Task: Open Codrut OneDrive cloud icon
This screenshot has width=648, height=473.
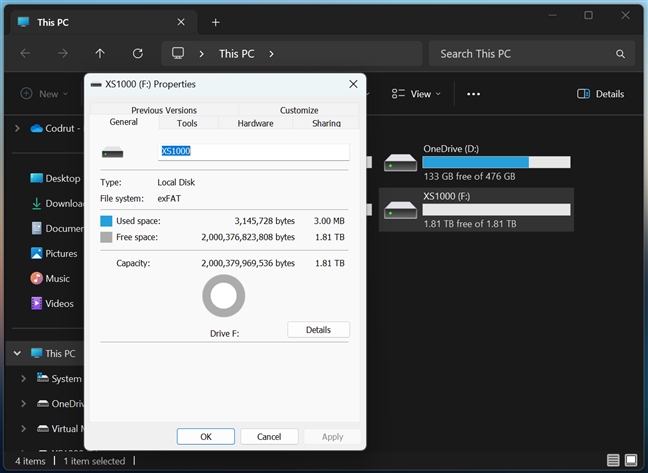Action: click(x=37, y=128)
